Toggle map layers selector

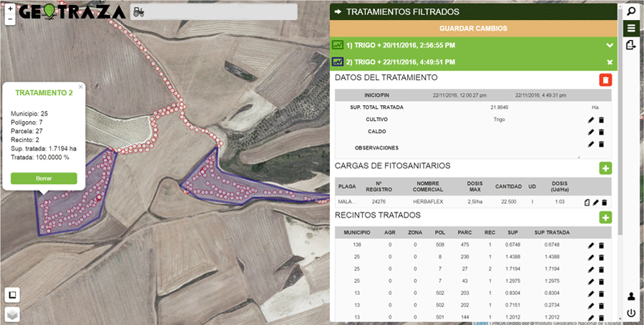pos(12,314)
